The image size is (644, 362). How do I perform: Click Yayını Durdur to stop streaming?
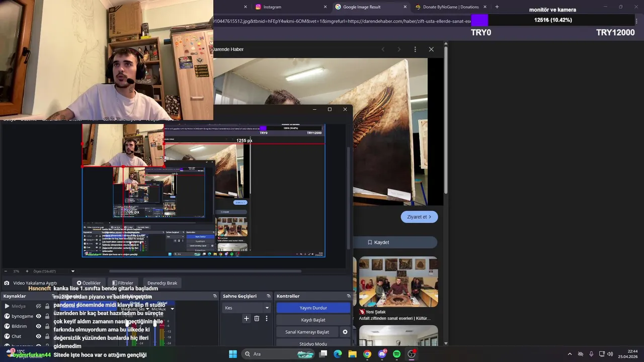click(x=313, y=308)
